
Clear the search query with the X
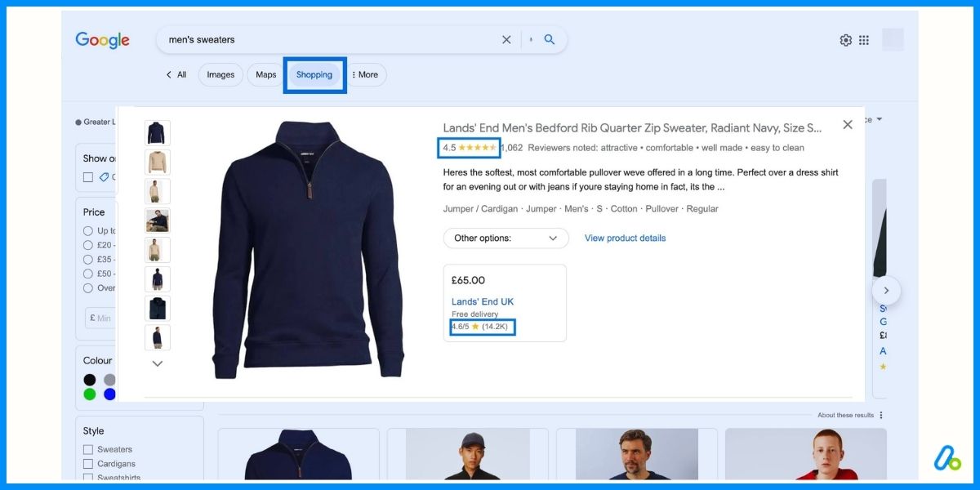click(506, 39)
